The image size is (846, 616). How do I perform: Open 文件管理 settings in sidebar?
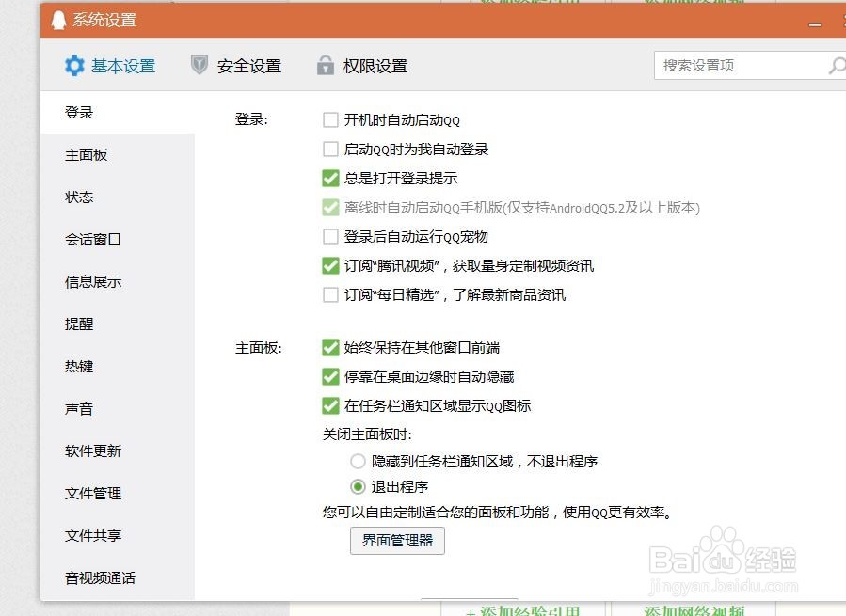[x=118, y=494]
